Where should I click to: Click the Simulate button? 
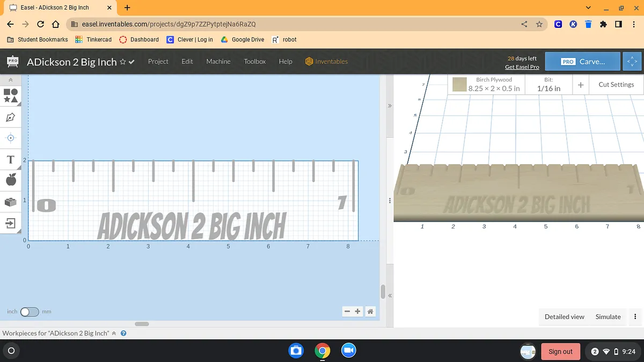point(608,317)
